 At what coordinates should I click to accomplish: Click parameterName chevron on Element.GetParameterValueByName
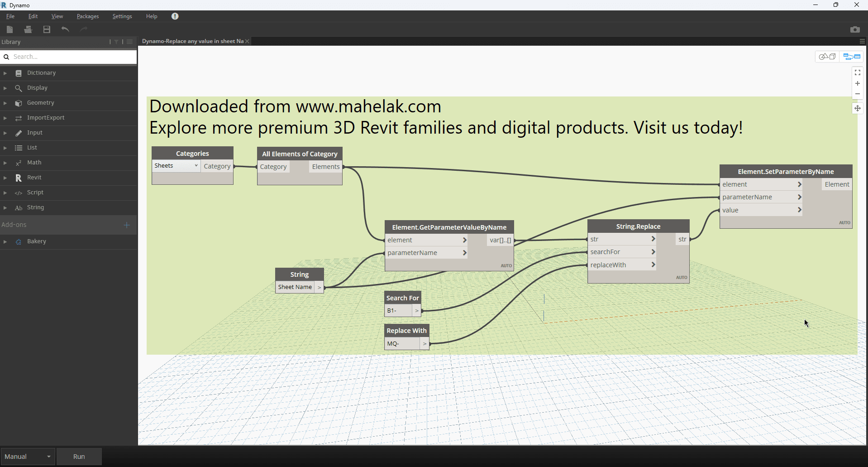(x=464, y=253)
